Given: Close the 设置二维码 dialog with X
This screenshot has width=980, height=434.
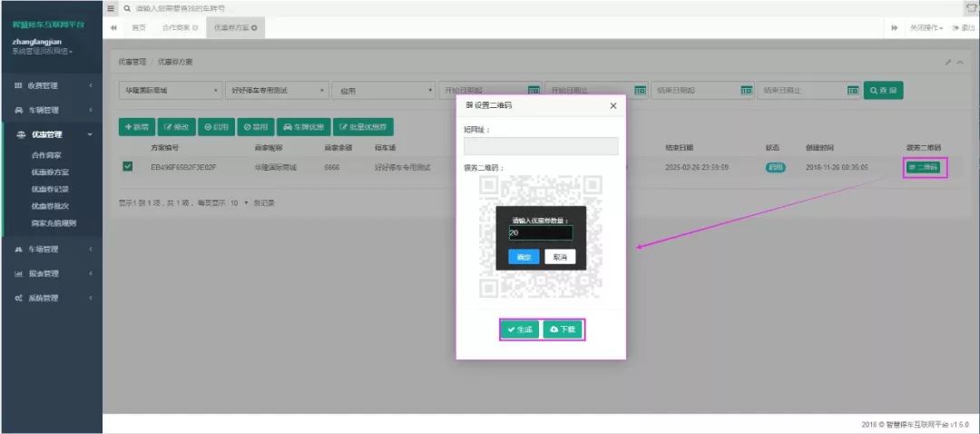Looking at the screenshot, I should (613, 105).
